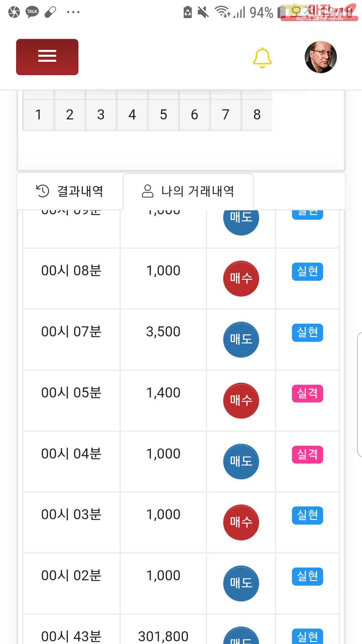
Task: Jump to page 8
Action: [x=257, y=115]
